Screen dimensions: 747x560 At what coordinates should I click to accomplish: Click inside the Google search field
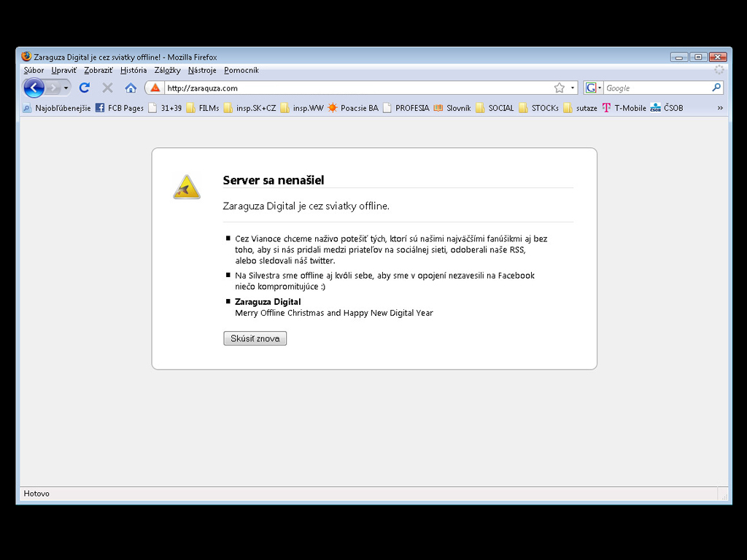(657, 88)
